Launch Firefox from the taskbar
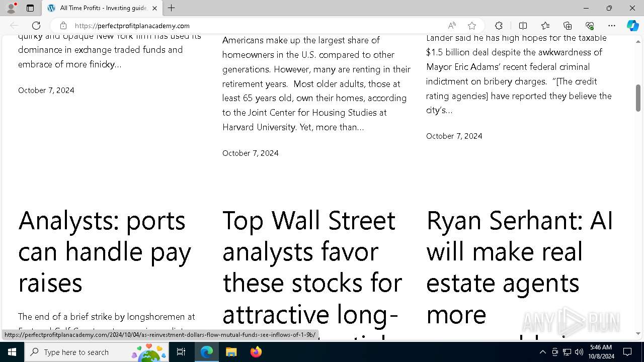 [x=256, y=352]
